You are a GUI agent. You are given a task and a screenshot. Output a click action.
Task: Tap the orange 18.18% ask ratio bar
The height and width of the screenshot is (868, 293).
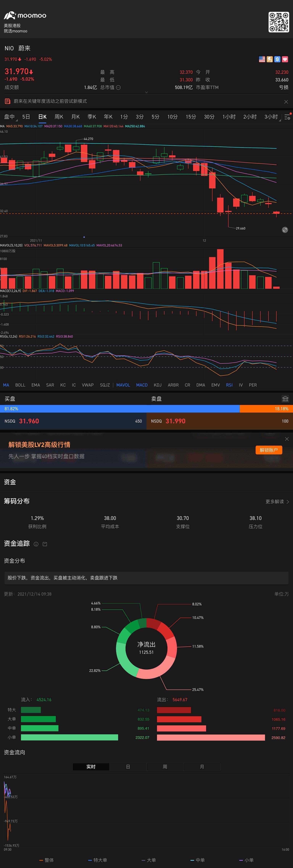point(266,409)
